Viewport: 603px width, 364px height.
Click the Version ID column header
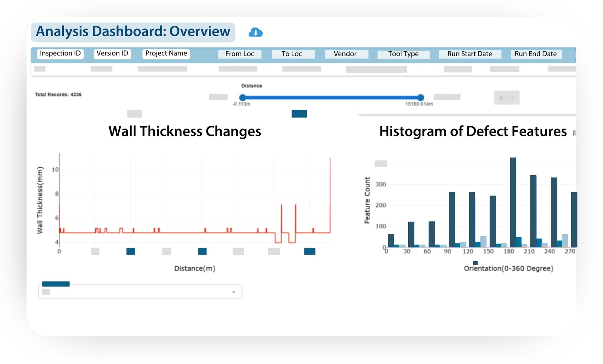click(x=112, y=54)
